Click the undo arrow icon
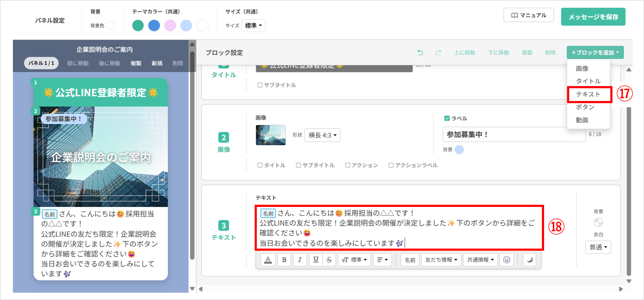 [420, 52]
